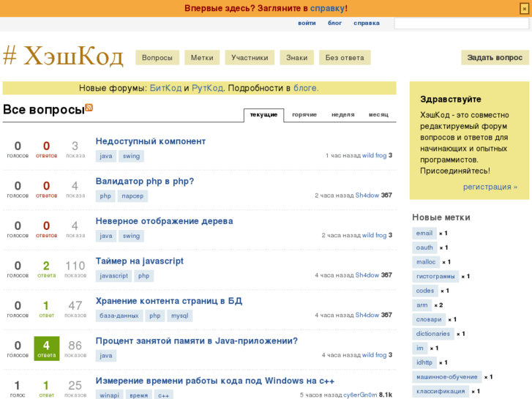
Task: Open question Таймер на javascript
Action: click(139, 261)
